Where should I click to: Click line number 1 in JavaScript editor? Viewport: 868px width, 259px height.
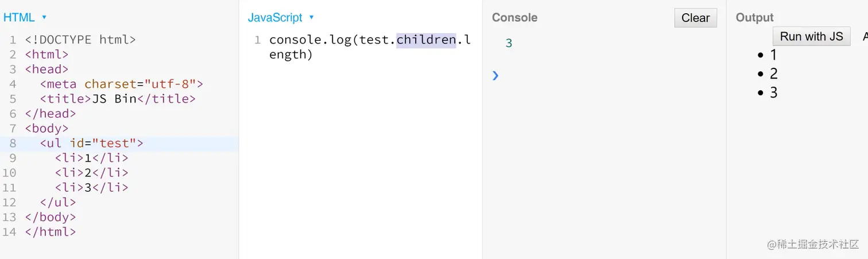click(257, 40)
